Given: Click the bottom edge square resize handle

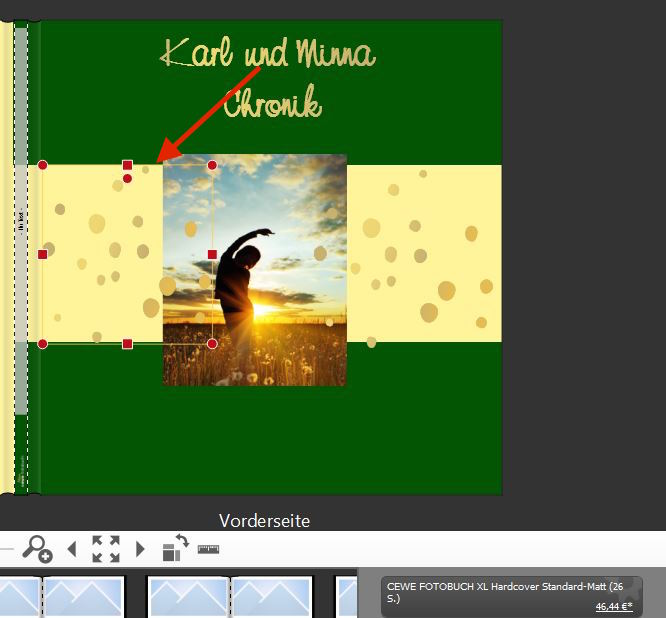Looking at the screenshot, I should pyautogui.click(x=127, y=344).
